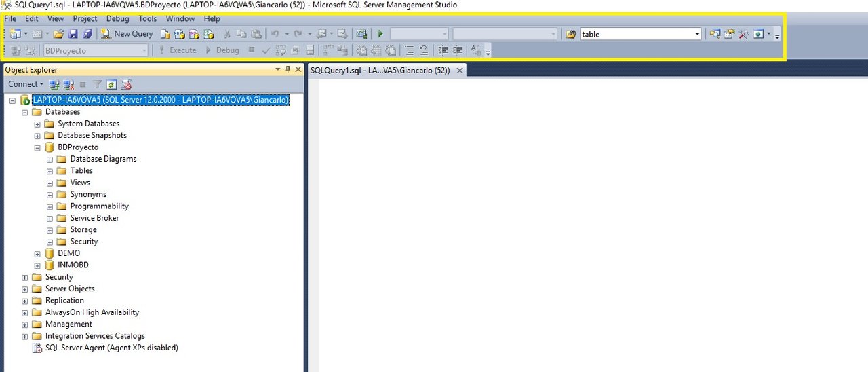Toggle Auto Hide pin on Object Explorer

(x=288, y=69)
